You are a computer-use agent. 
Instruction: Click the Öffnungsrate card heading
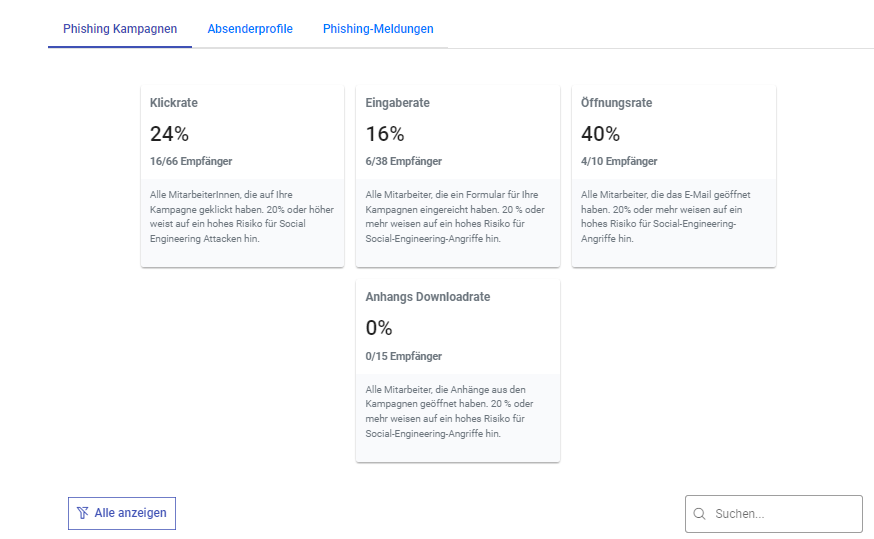coord(616,103)
